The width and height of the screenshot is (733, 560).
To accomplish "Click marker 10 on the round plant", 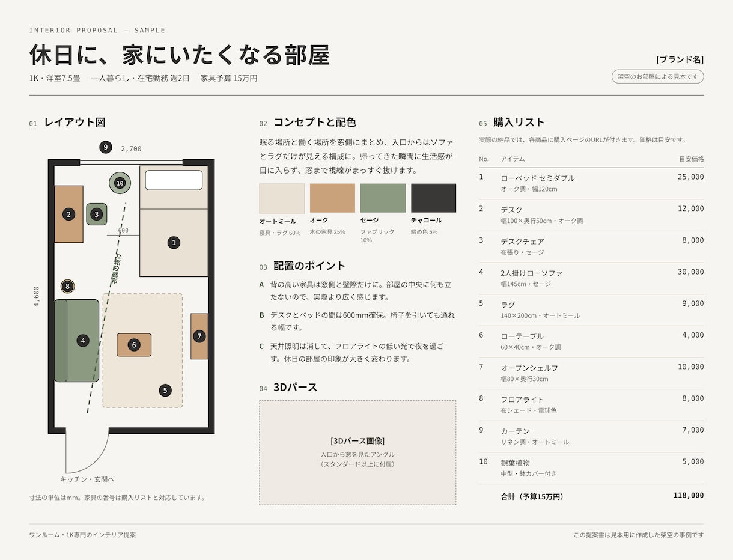I will [120, 183].
